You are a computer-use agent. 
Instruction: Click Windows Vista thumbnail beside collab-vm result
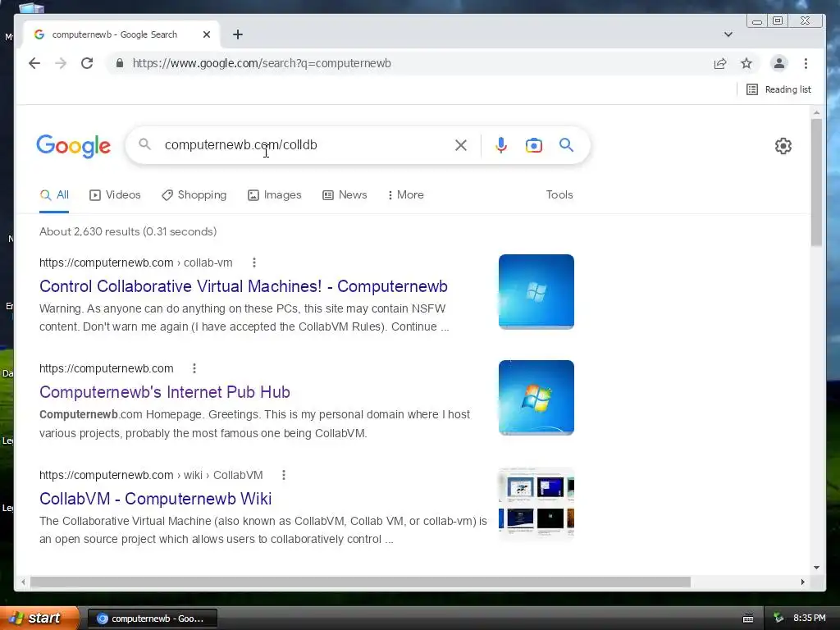536,292
